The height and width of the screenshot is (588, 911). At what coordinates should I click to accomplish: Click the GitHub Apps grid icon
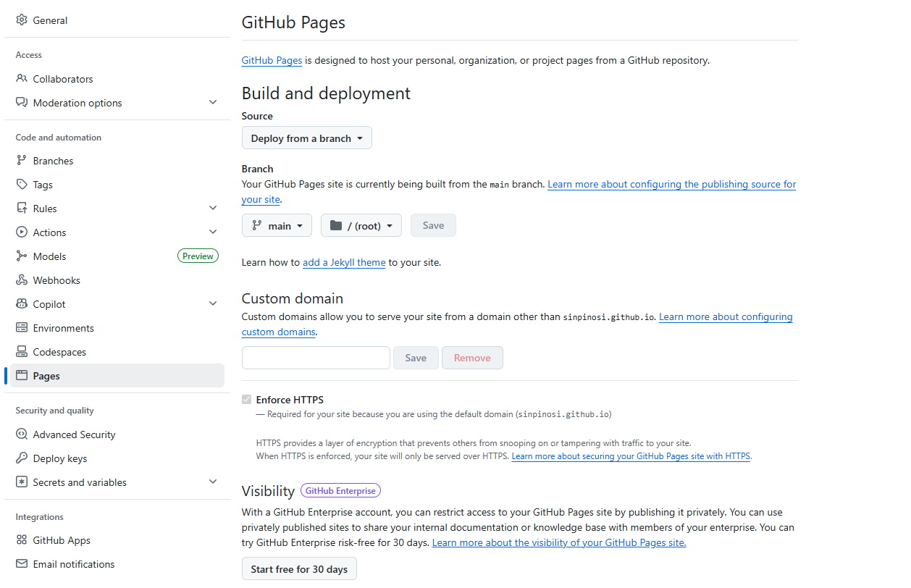point(22,540)
